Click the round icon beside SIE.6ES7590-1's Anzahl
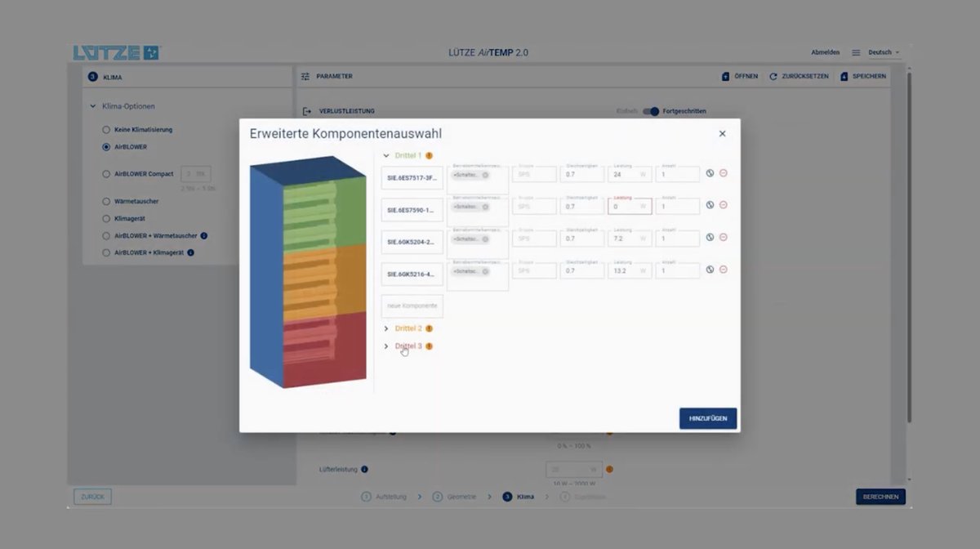Viewport: 980px width, 549px height. [710, 205]
